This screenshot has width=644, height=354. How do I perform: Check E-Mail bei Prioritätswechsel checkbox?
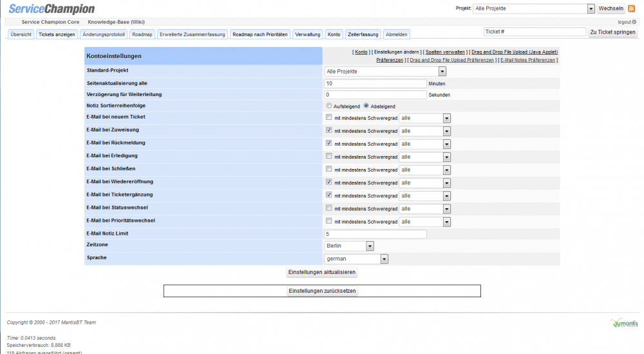pyautogui.click(x=328, y=221)
